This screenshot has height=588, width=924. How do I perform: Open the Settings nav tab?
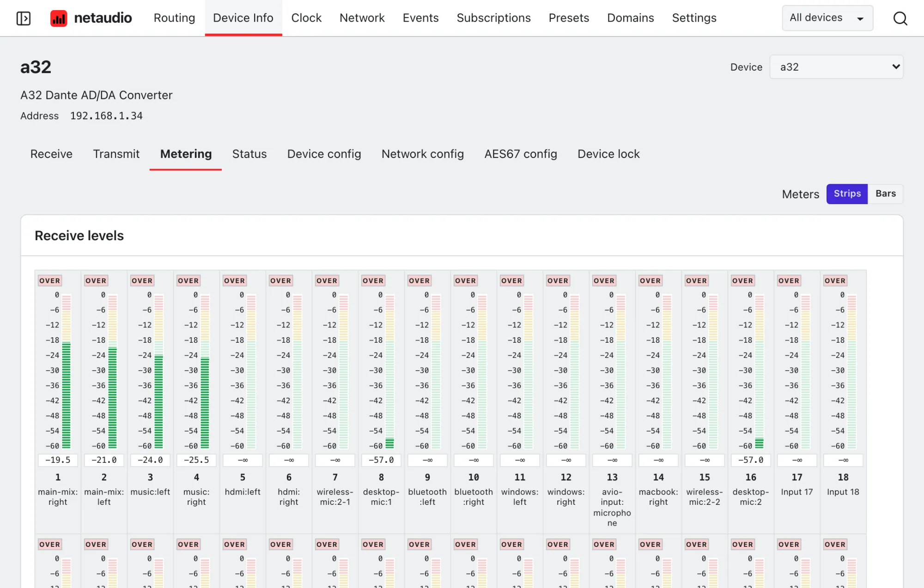[694, 18]
